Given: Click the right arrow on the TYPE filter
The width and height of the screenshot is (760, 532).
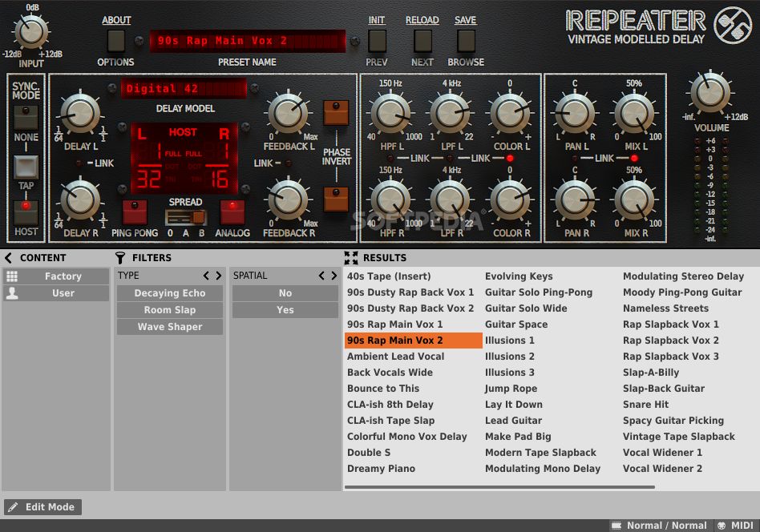Looking at the screenshot, I should [x=219, y=275].
